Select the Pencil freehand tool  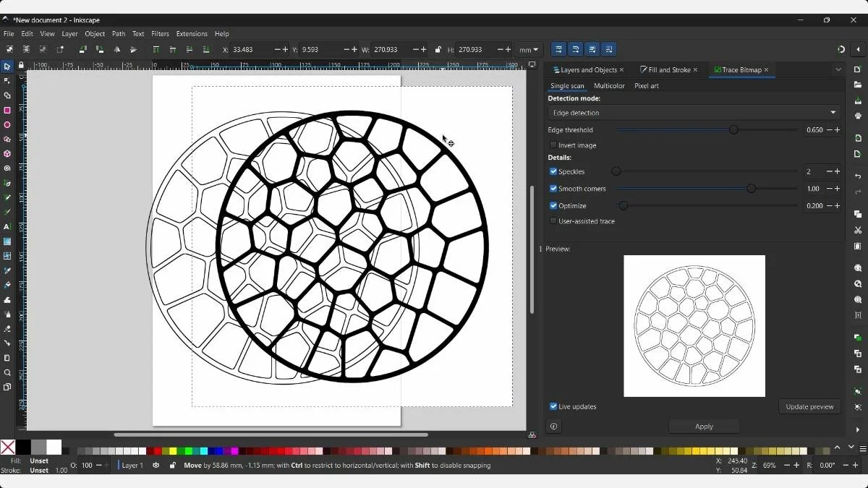click(7, 197)
